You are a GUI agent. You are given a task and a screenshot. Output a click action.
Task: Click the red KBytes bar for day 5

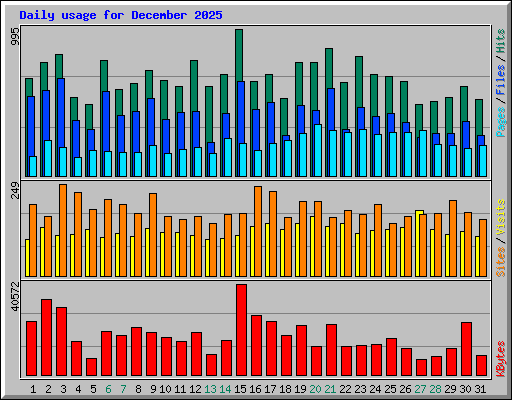[x=92, y=367]
